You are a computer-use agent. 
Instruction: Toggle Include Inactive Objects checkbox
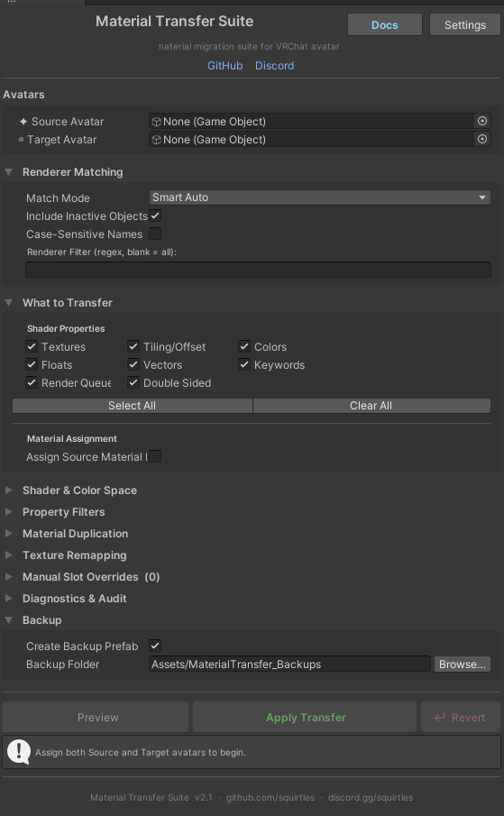pos(155,215)
